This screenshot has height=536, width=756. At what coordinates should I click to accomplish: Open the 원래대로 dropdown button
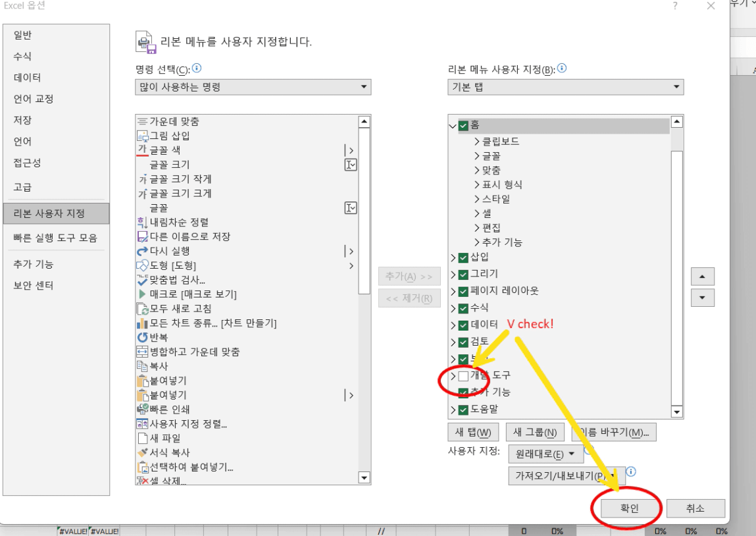[546, 454]
